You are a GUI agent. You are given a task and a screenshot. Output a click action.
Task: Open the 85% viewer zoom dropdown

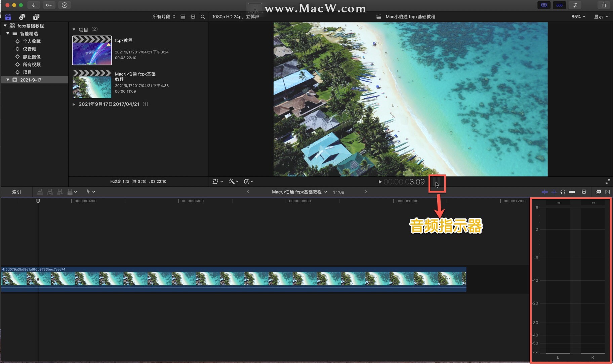click(578, 17)
